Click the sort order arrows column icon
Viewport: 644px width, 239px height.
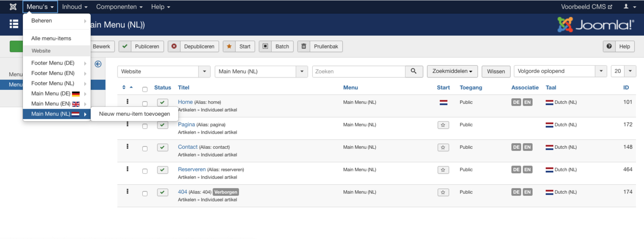(x=124, y=87)
